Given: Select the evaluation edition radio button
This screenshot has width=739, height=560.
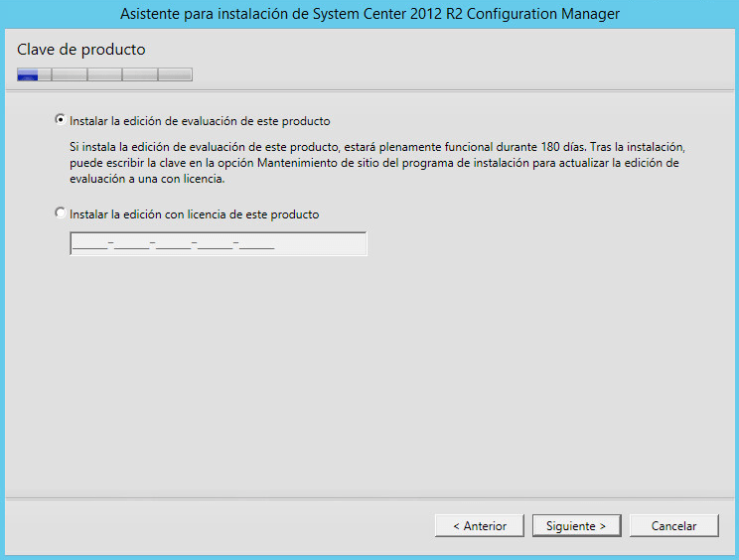Looking at the screenshot, I should (62, 120).
